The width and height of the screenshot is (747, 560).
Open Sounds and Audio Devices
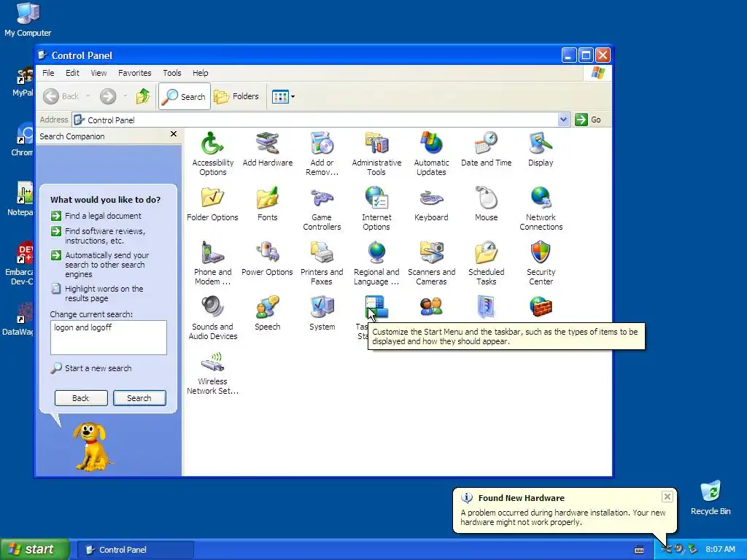tap(212, 318)
